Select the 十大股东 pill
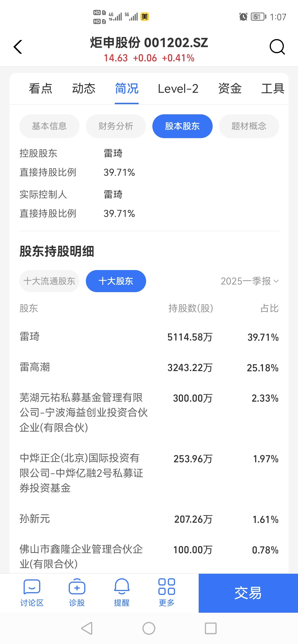The height and width of the screenshot is (644, 298). click(x=116, y=281)
